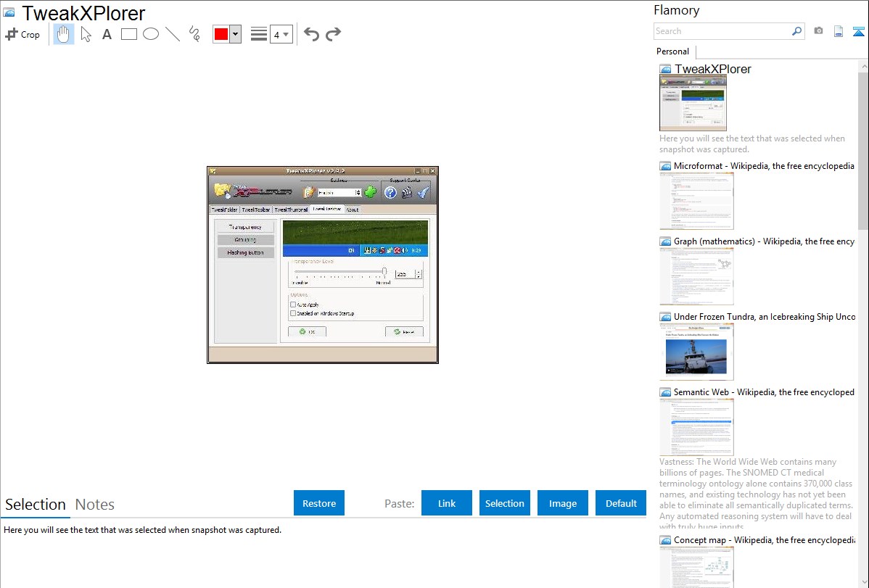Paste as Link button
869x588 pixels.
coord(447,503)
